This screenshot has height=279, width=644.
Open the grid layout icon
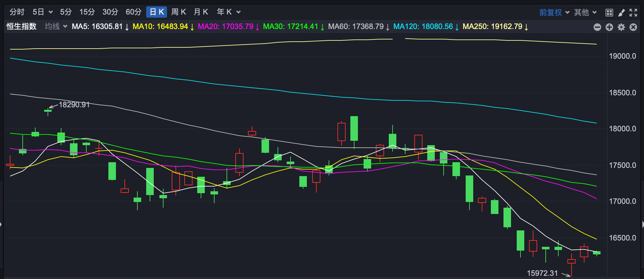tap(609, 13)
